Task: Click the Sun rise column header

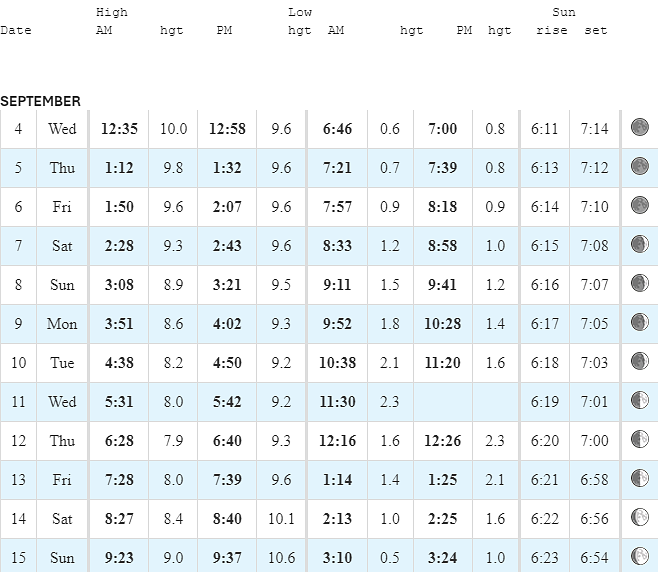Action: 552,31
